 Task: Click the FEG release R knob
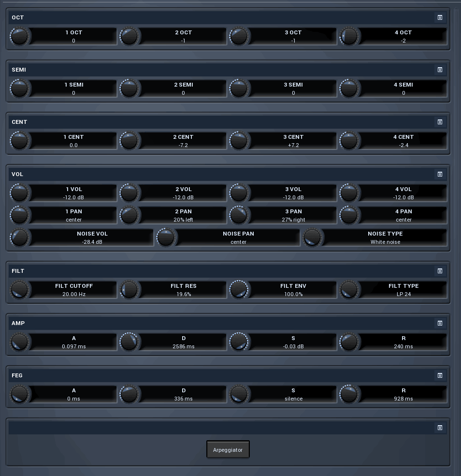click(349, 394)
